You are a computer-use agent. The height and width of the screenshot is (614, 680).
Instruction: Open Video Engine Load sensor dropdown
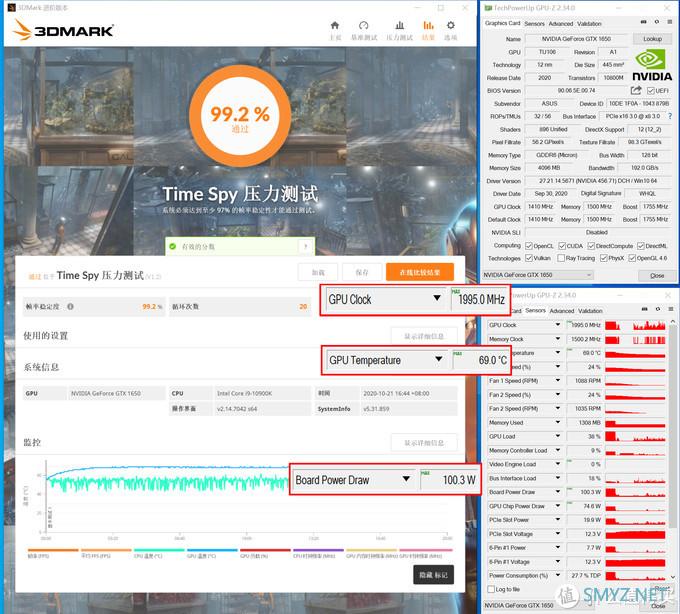558,464
